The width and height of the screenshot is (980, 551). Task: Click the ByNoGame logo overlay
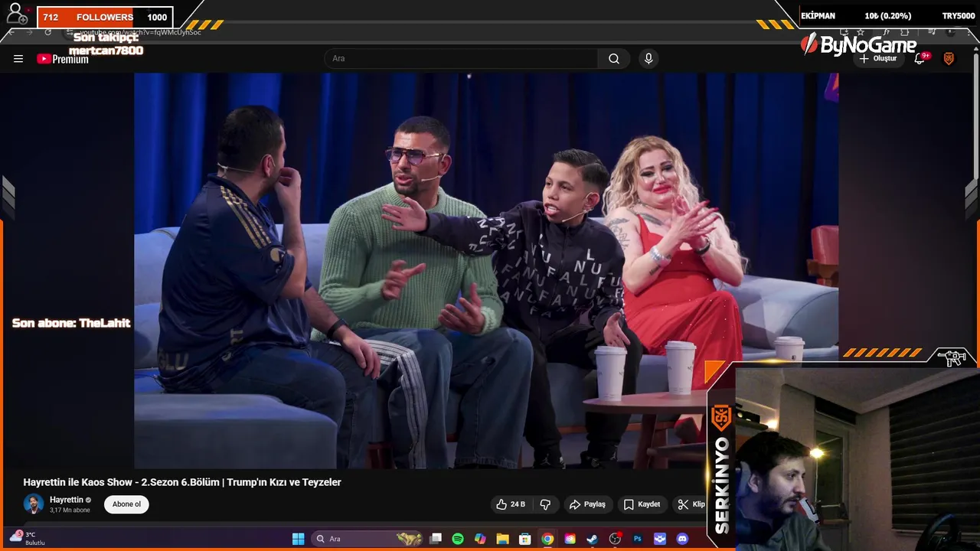tap(858, 45)
